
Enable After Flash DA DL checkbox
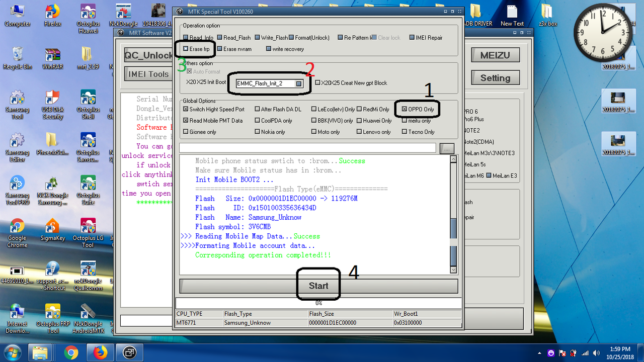pyautogui.click(x=257, y=109)
